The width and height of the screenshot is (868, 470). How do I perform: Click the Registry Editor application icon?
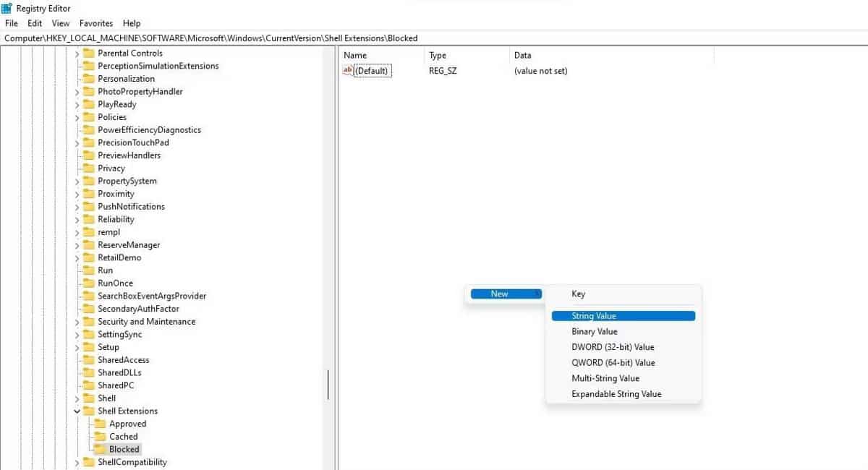7,8
